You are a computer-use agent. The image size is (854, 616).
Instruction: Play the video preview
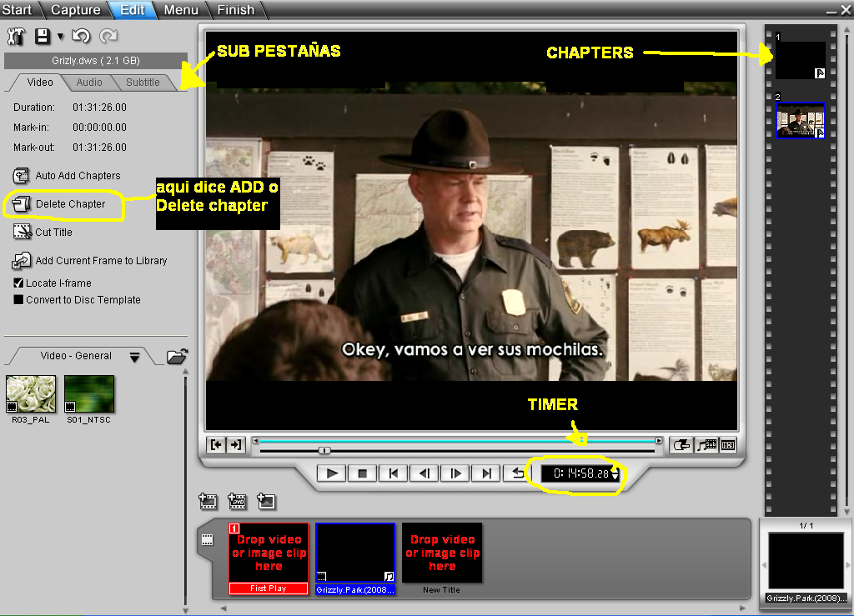click(x=332, y=473)
